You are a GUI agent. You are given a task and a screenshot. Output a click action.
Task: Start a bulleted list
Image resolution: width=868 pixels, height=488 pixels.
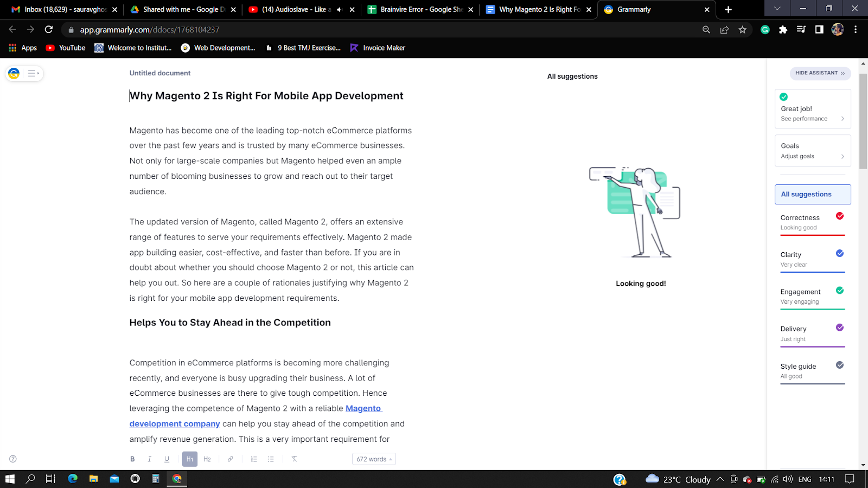coord(271,459)
